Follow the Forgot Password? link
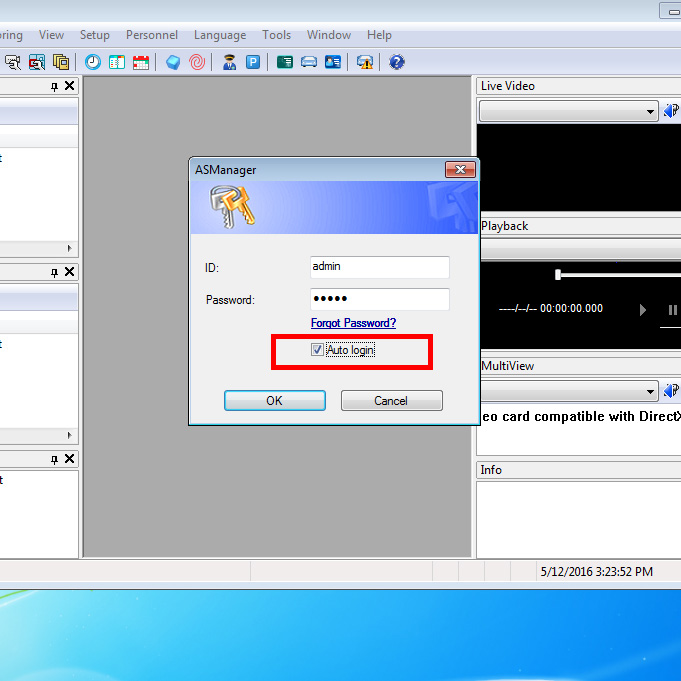681x681 pixels. [x=354, y=323]
